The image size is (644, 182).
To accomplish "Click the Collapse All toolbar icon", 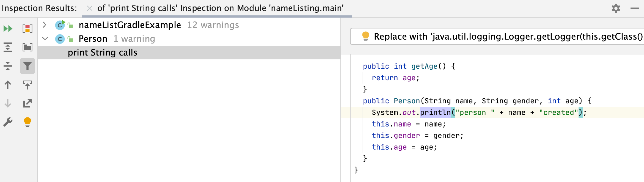I will 8,66.
